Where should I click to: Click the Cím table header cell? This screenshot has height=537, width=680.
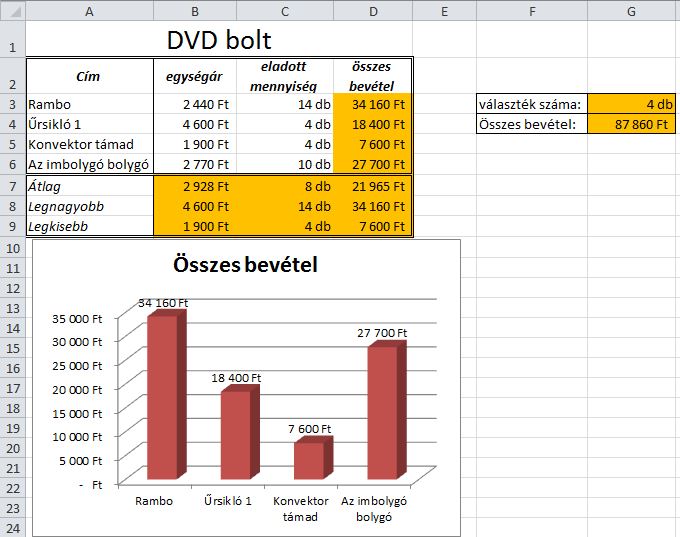[89, 76]
